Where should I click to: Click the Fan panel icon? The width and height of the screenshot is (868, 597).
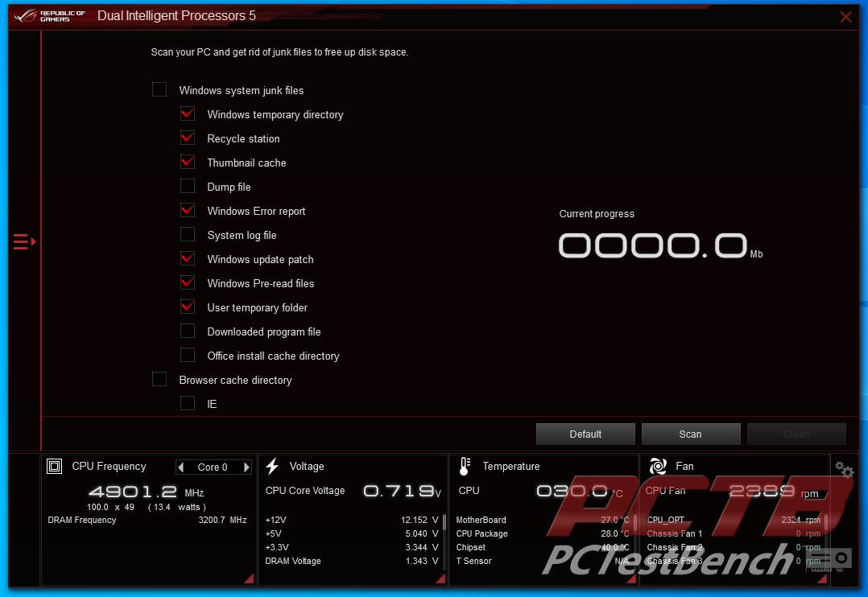click(x=658, y=467)
